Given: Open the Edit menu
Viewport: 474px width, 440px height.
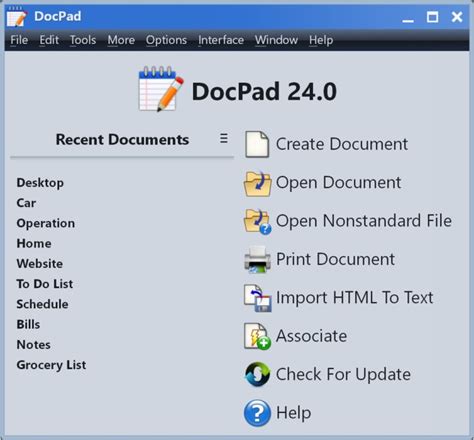Looking at the screenshot, I should 49,40.
